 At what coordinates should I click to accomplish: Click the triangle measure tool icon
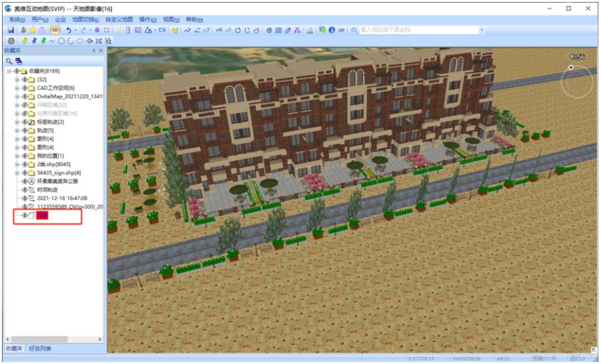pos(148,30)
